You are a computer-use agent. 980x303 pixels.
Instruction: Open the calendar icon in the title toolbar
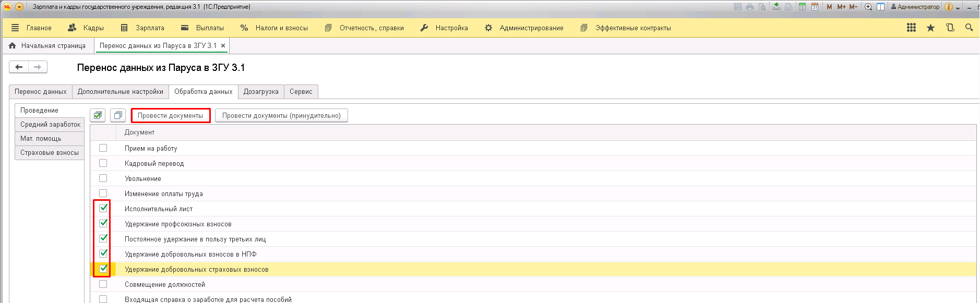click(815, 7)
